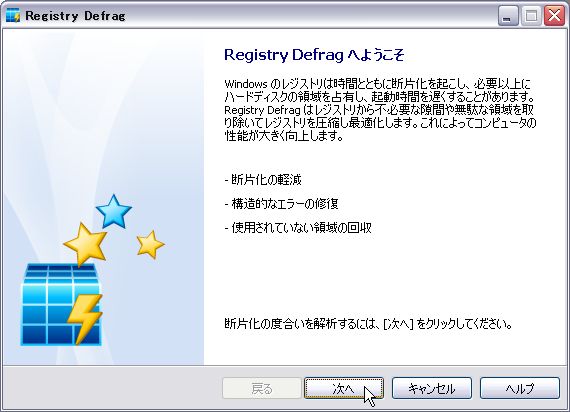
Task: Click the 'Registry Defrag へようこそ' heading
Action: 314,55
